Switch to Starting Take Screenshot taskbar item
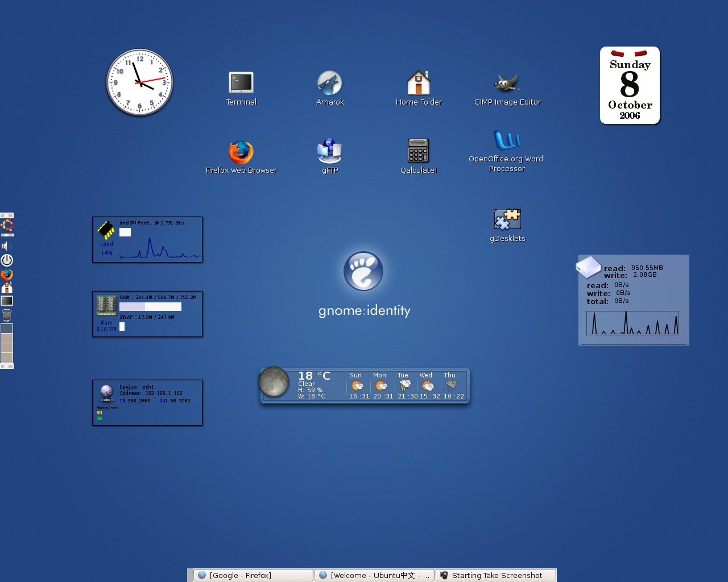 click(496, 575)
